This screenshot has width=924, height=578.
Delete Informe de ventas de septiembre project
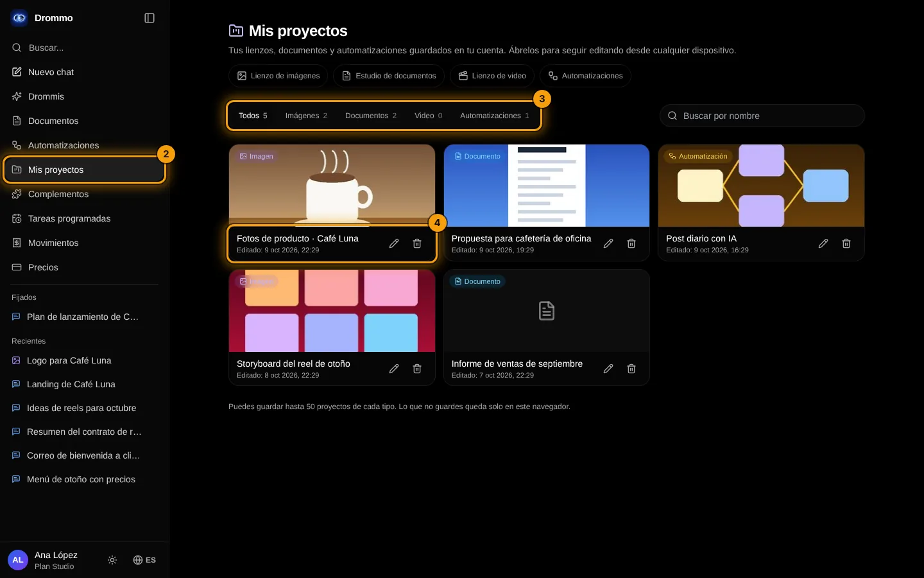[631, 369]
